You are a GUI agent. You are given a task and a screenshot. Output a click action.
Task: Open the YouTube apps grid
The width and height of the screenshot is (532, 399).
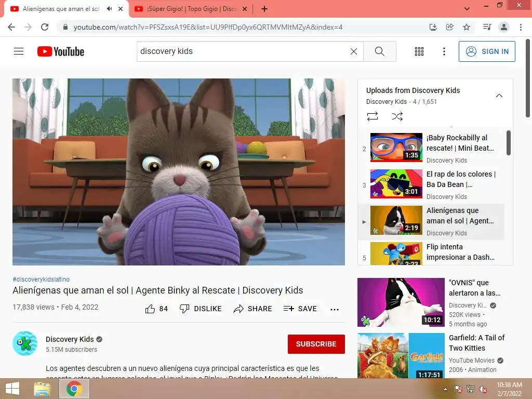pos(419,51)
